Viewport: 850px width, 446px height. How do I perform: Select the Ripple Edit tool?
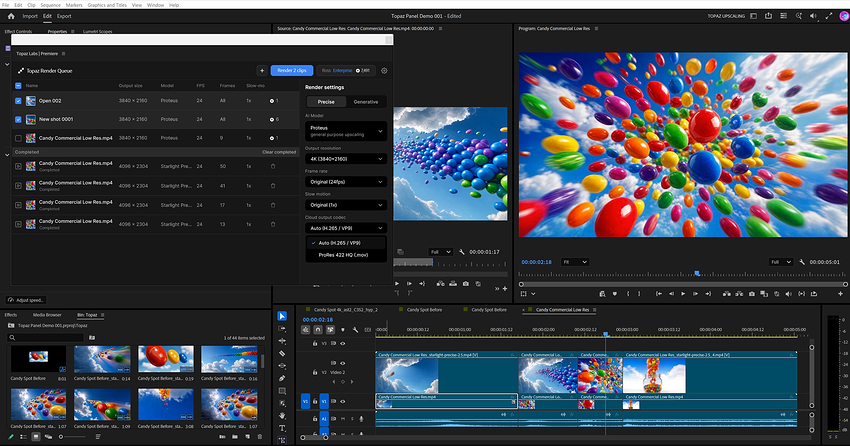coord(282,341)
